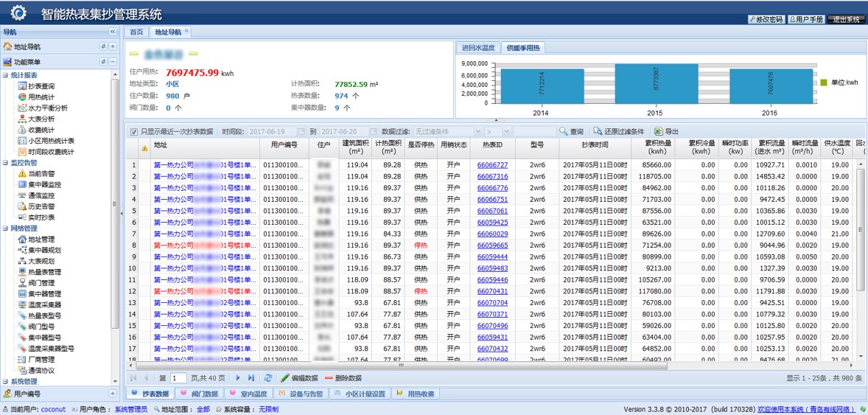Go to next page arrow icon
Image resolution: width=868 pixels, height=415 pixels.
pos(238,378)
